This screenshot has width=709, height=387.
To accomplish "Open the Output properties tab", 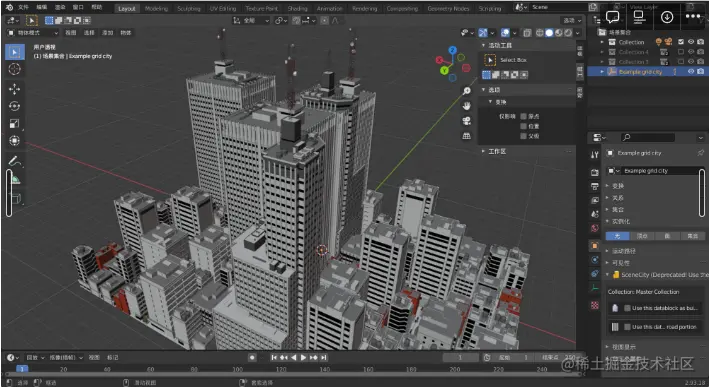I will [x=595, y=186].
